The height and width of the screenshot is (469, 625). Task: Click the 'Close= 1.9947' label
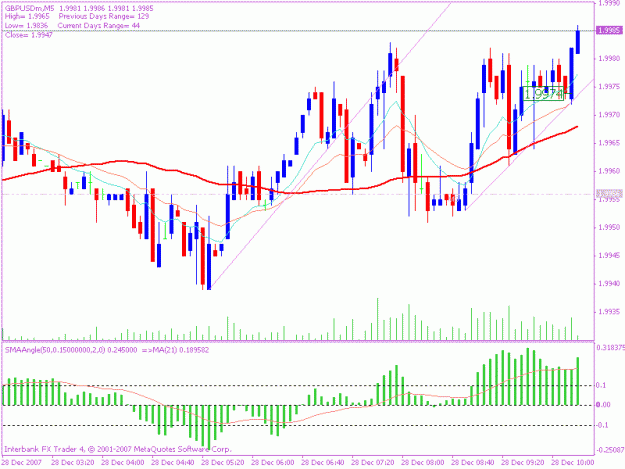click(29, 35)
